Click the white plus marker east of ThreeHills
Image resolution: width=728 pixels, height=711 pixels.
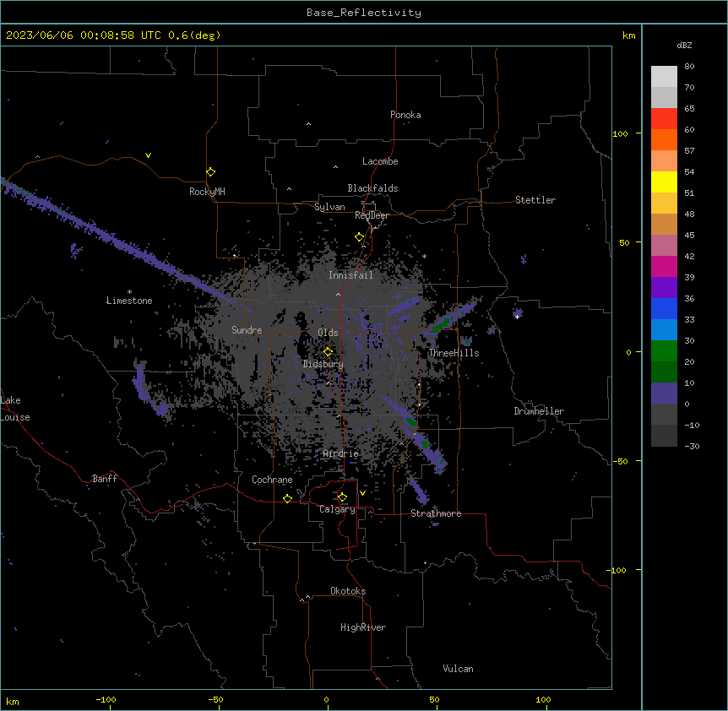coord(517,317)
